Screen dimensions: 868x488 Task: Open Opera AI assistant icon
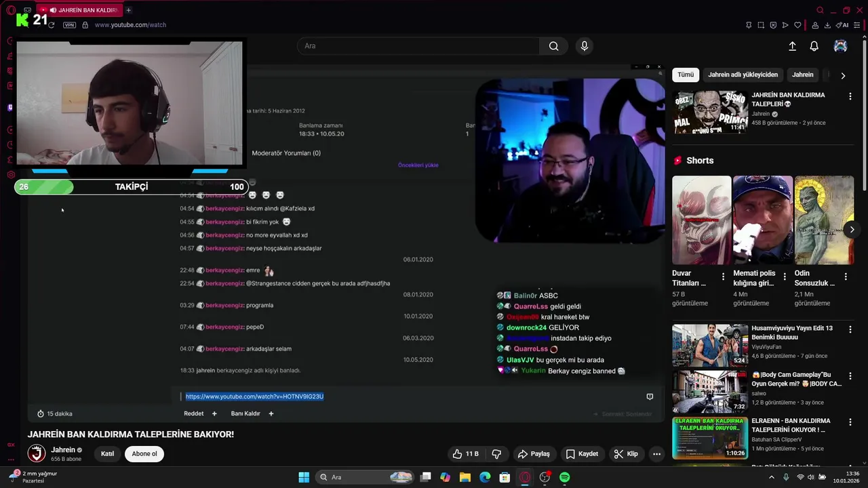tap(841, 25)
